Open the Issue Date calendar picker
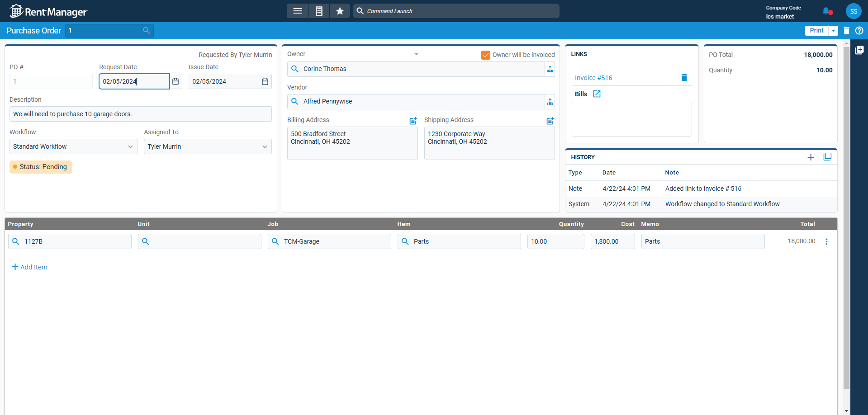Screen dimensions: 868x415 pos(265,81)
